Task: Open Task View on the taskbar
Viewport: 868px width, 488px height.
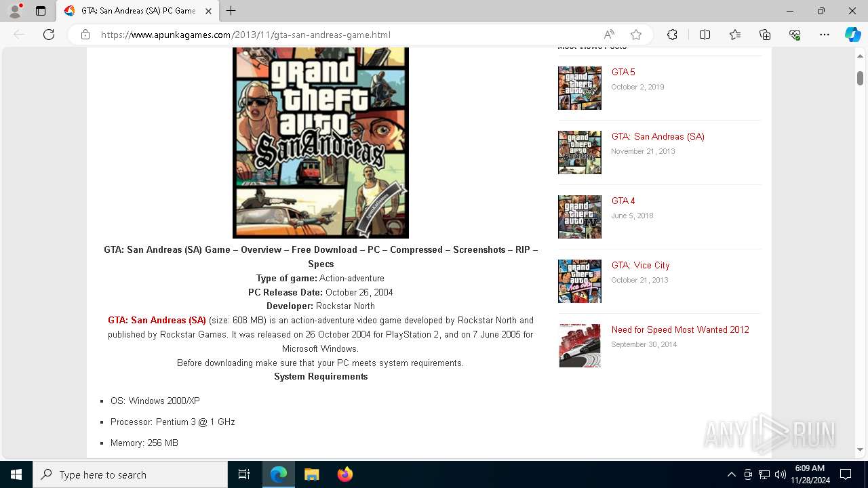Action: coord(244,474)
